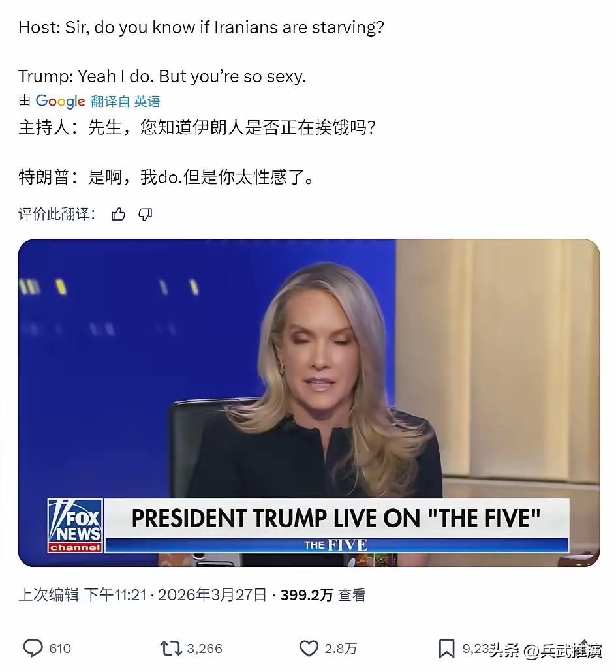
Task: Click the 399.2万 查看 view count
Action: pyautogui.click(x=323, y=595)
